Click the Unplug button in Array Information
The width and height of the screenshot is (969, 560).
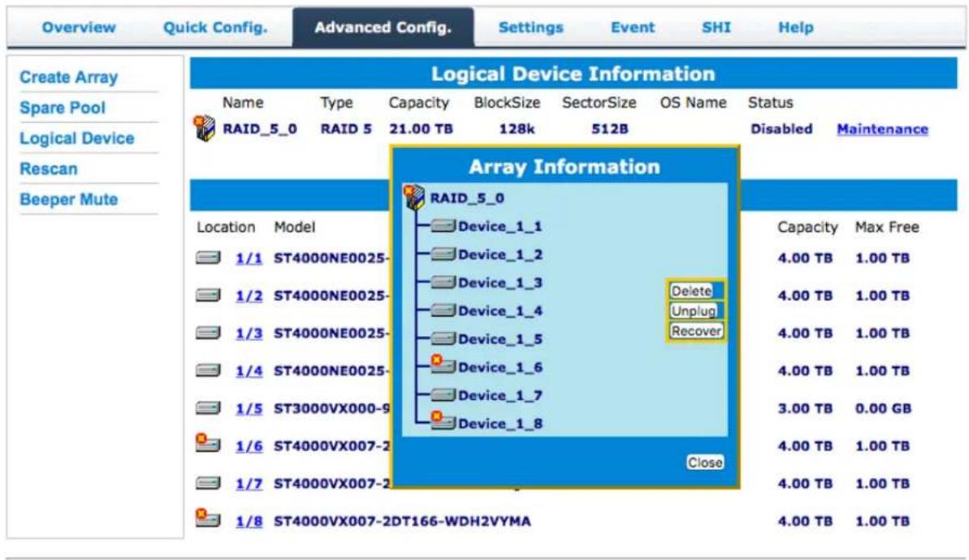(x=694, y=311)
